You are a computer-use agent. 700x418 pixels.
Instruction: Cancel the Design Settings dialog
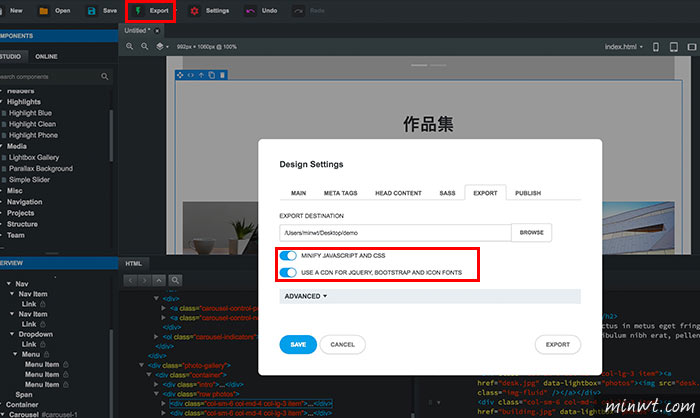[x=342, y=344]
